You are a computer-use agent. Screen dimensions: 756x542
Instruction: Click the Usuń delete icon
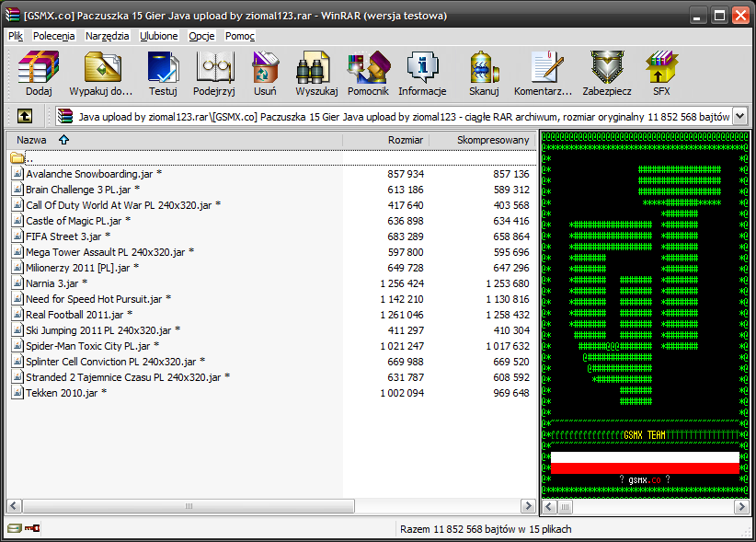click(266, 69)
